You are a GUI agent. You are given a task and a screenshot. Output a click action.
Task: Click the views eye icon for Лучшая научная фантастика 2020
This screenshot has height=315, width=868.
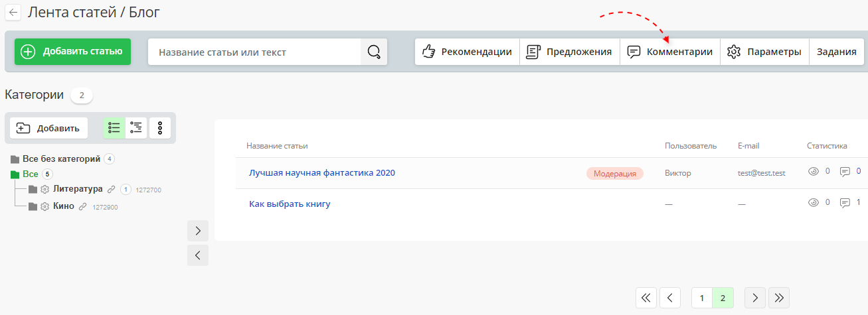pos(814,172)
